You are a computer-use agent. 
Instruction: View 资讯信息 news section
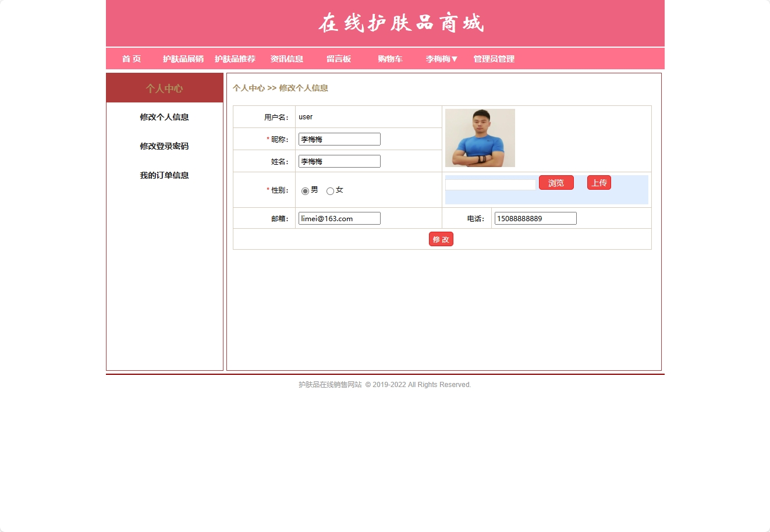coord(286,59)
